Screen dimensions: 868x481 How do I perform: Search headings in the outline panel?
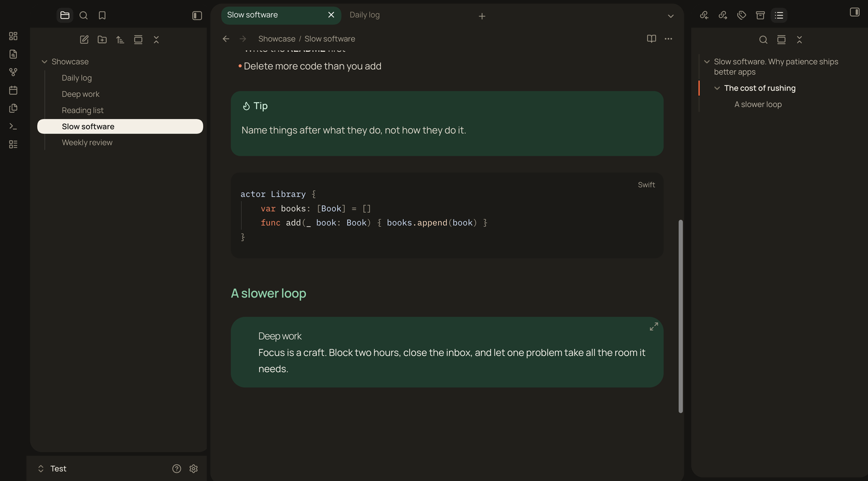pos(763,40)
